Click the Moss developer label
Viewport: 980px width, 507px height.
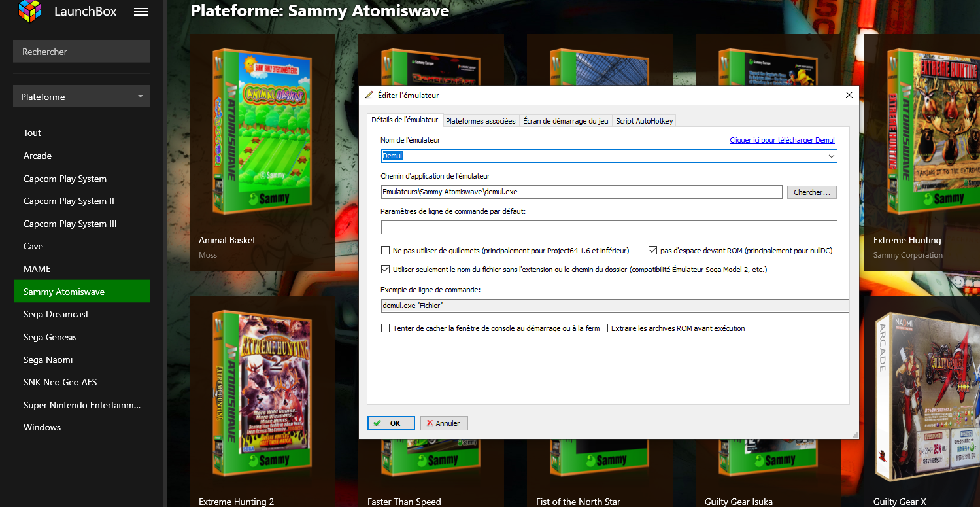point(208,255)
